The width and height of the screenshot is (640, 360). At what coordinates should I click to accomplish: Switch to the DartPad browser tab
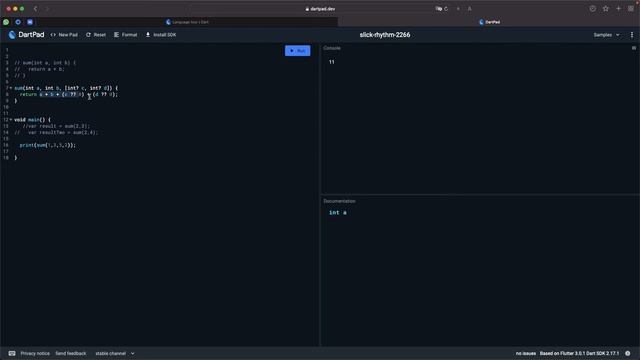[x=489, y=22]
